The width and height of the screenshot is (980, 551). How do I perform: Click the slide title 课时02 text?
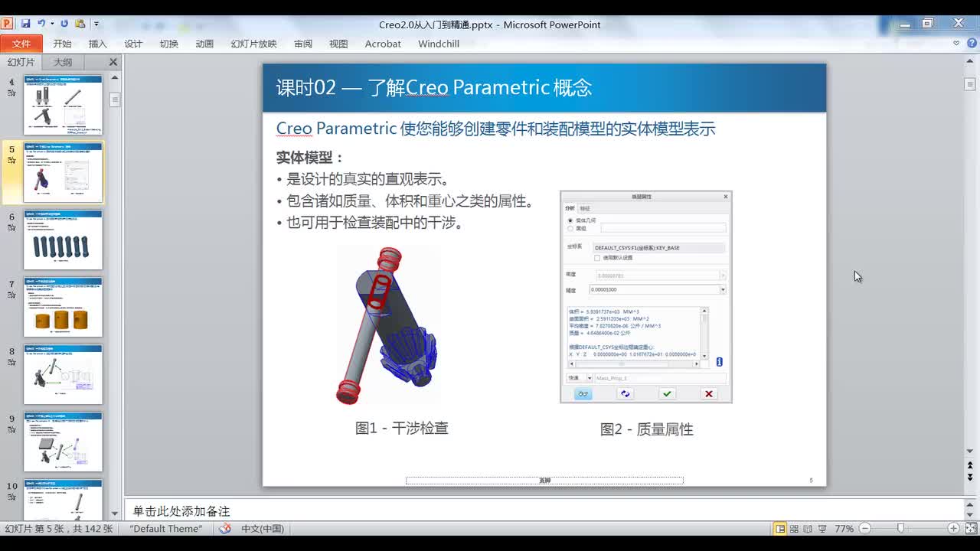pos(433,87)
